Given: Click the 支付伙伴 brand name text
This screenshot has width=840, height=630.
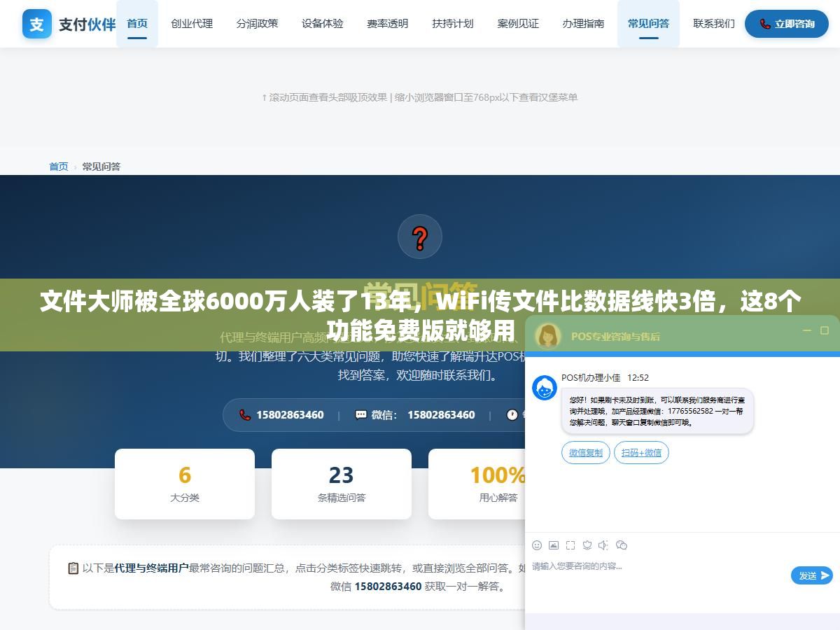Looking at the screenshot, I should point(87,24).
